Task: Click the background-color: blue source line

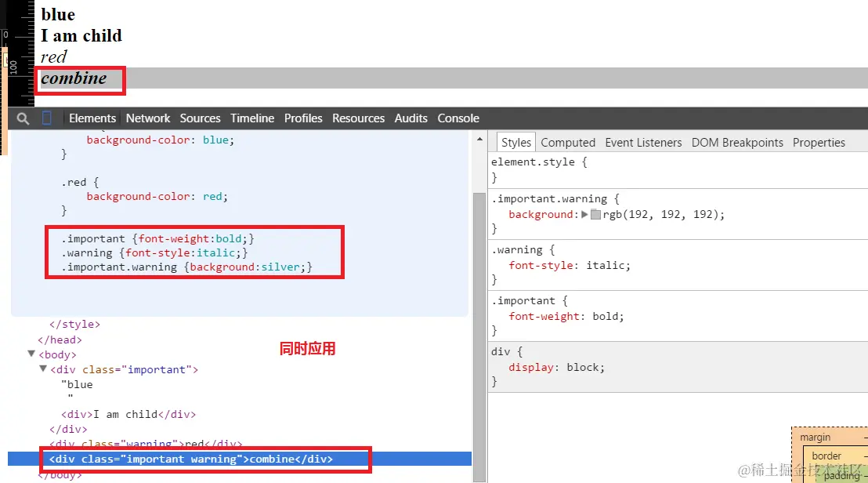Action: click(x=160, y=140)
